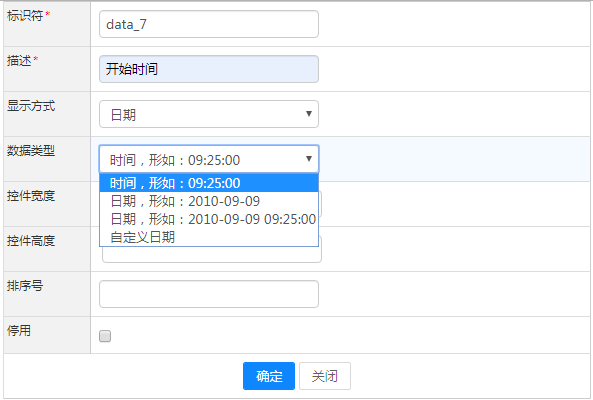Click the 控件高度 input box
Screen dimensions: 593x400
click(x=212, y=255)
